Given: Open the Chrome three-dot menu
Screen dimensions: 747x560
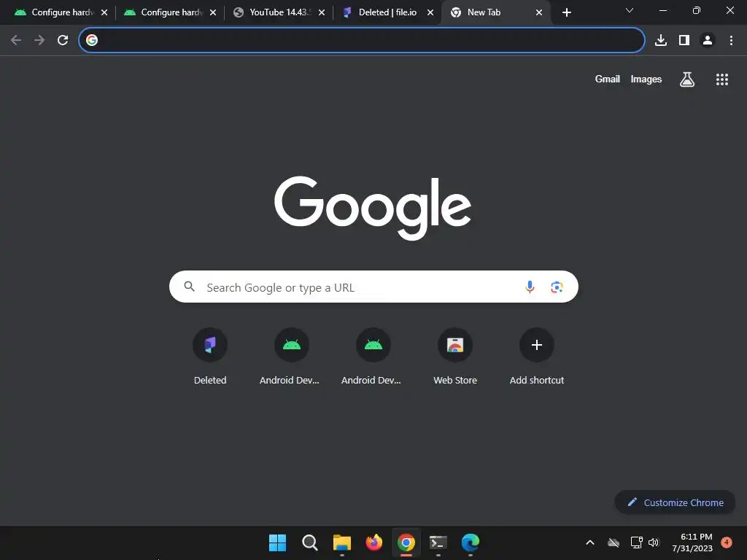Looking at the screenshot, I should 731,40.
